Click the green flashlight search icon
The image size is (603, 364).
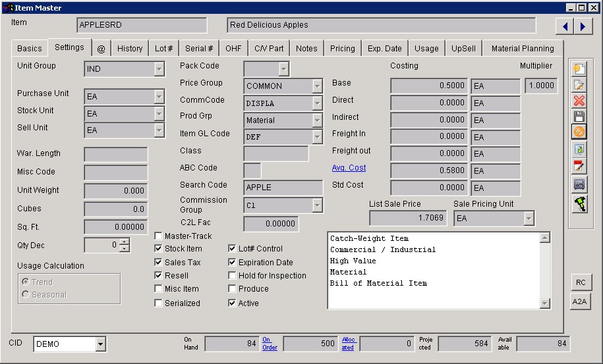pyautogui.click(x=579, y=203)
